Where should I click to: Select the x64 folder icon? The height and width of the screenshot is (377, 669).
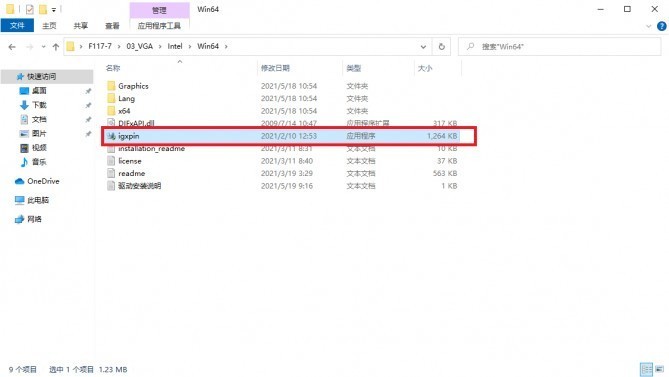click(x=111, y=111)
